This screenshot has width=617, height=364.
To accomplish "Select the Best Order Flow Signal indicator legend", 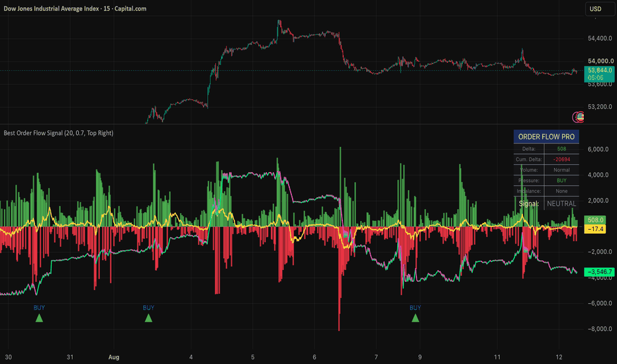I will pos(58,133).
